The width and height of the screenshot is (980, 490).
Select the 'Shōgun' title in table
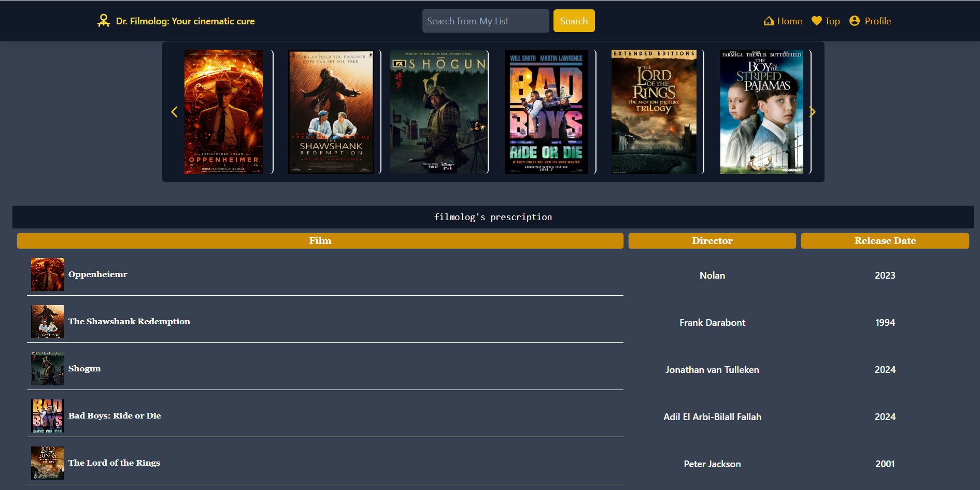click(84, 369)
